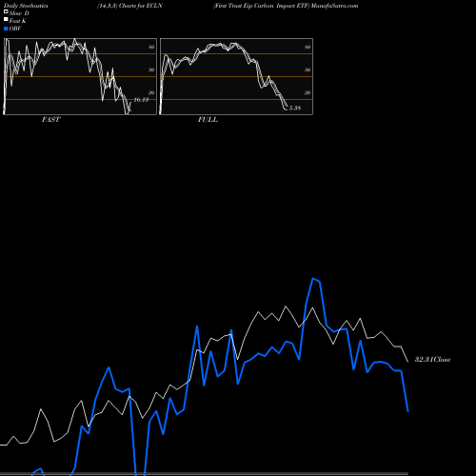
Task: Click the 'FAST' chart label
Action: coord(51,119)
